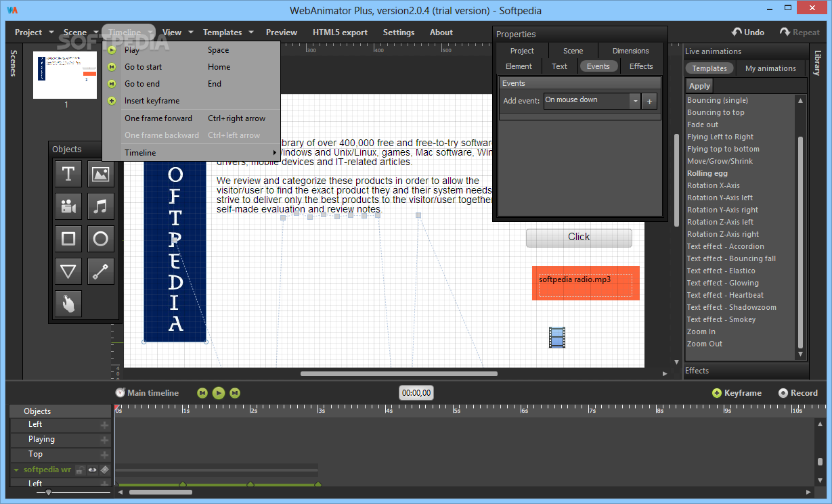Click the canvas horizontal scrollbar
Viewport: 832px width, 504px height.
[x=399, y=373]
